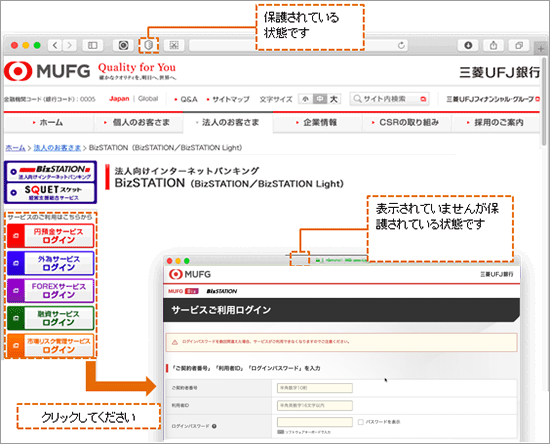Click the FOREXサービス ログイン button
This screenshot has height=444, width=550.
(51, 290)
